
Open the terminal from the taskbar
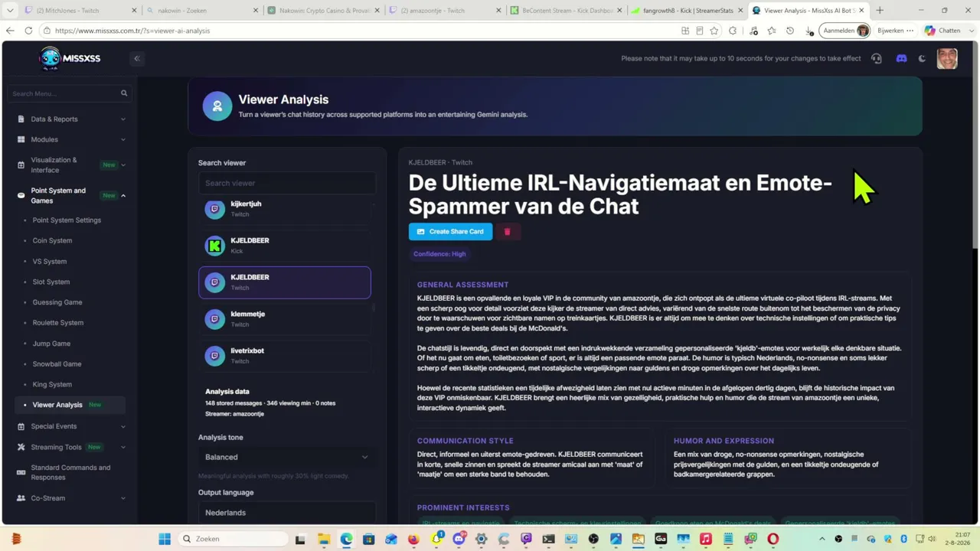click(x=548, y=539)
